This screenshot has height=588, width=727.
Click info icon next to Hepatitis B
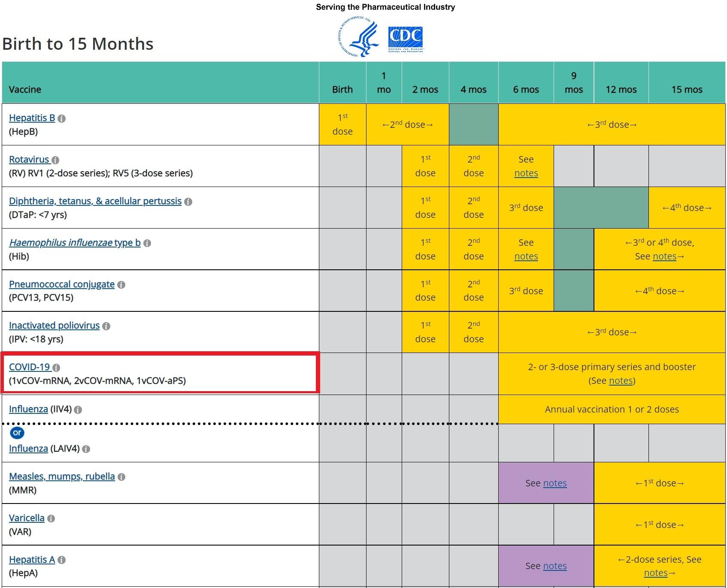click(62, 118)
